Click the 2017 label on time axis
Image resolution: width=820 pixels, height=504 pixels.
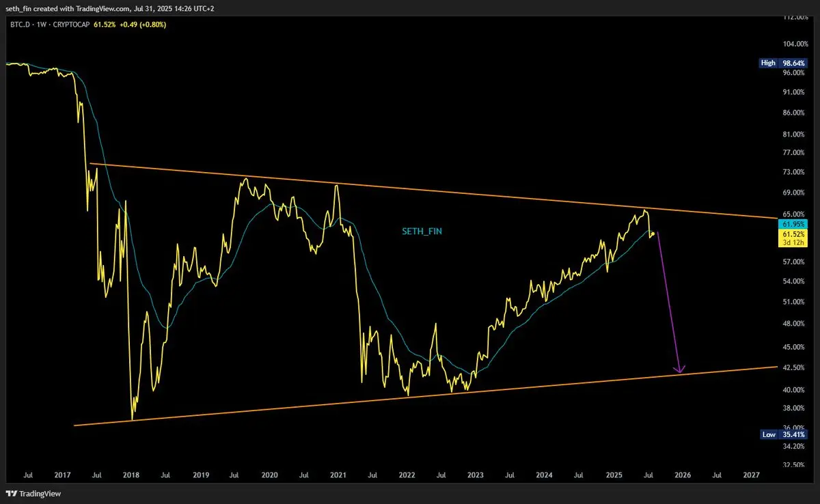coord(62,474)
